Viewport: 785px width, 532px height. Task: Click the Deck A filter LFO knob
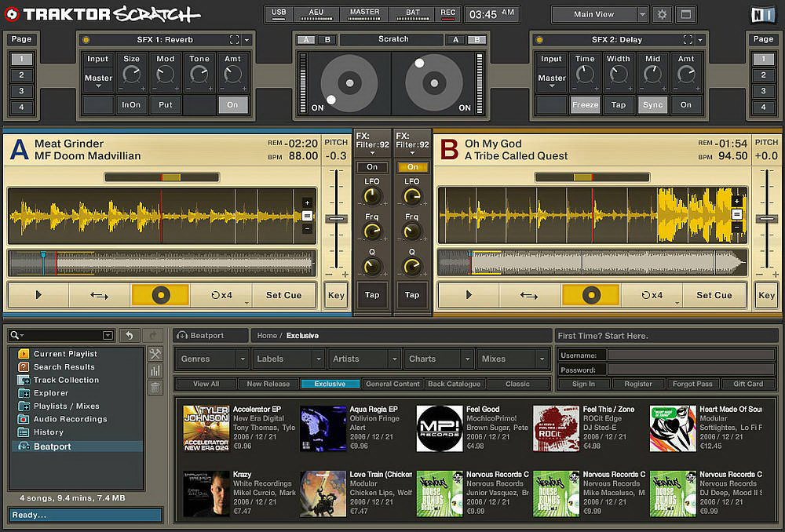tap(371, 196)
